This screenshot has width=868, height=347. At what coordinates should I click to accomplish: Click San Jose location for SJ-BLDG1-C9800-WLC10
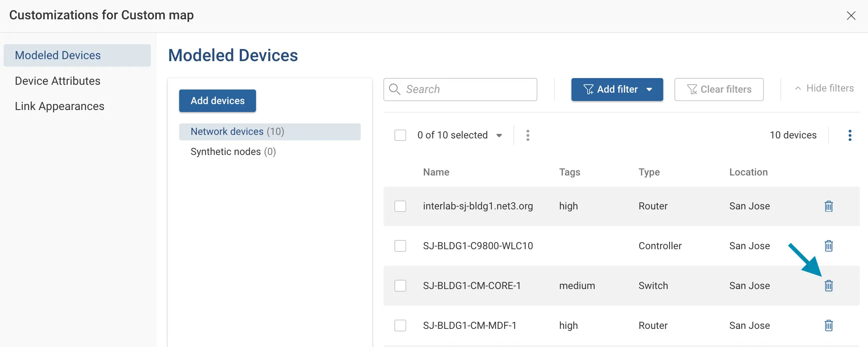[749, 246]
